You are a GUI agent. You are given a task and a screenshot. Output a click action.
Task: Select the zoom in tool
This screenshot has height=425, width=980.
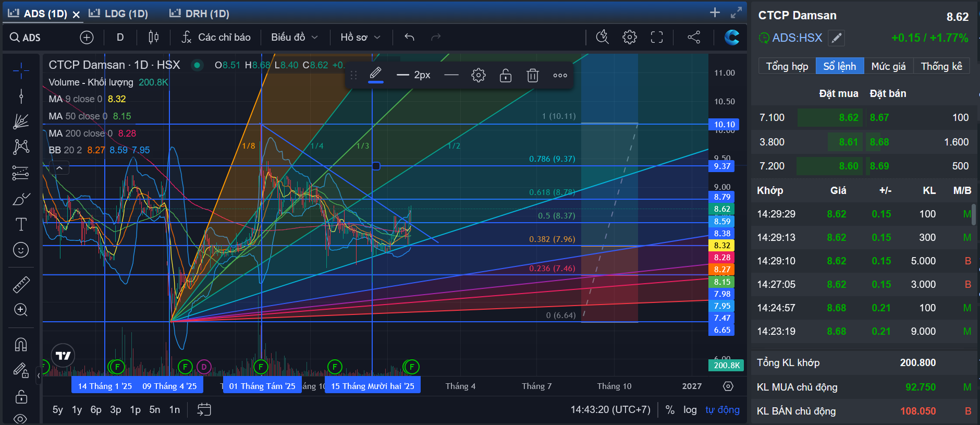click(x=21, y=310)
